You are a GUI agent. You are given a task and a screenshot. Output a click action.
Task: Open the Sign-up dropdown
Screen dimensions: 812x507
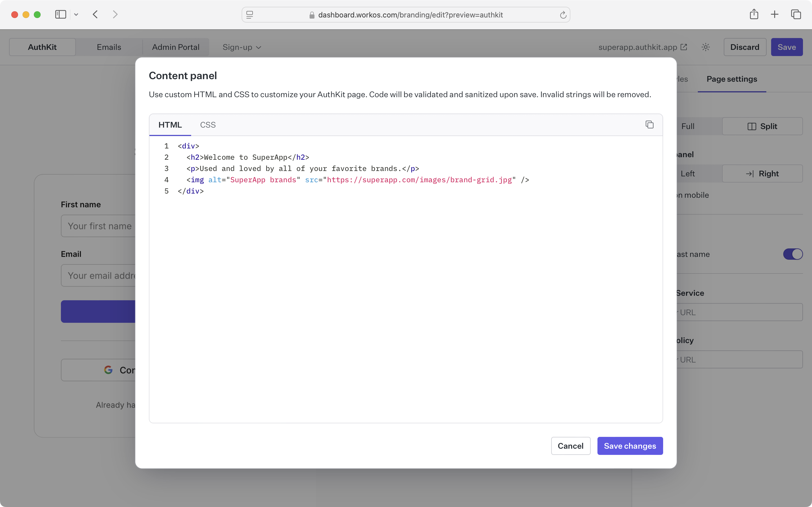[241, 47]
